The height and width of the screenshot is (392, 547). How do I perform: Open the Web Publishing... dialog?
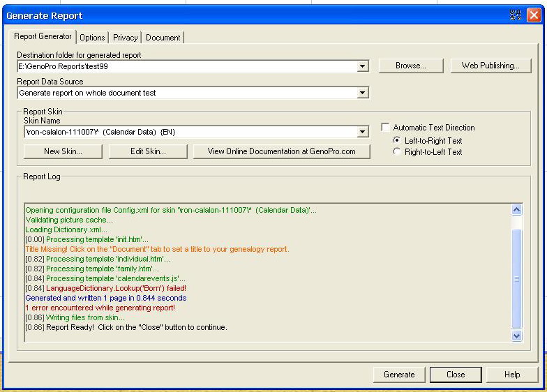pyautogui.click(x=490, y=66)
